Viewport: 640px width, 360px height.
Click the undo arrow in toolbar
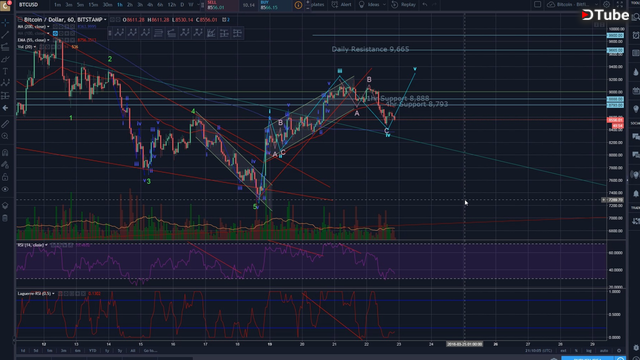[x=425, y=4]
